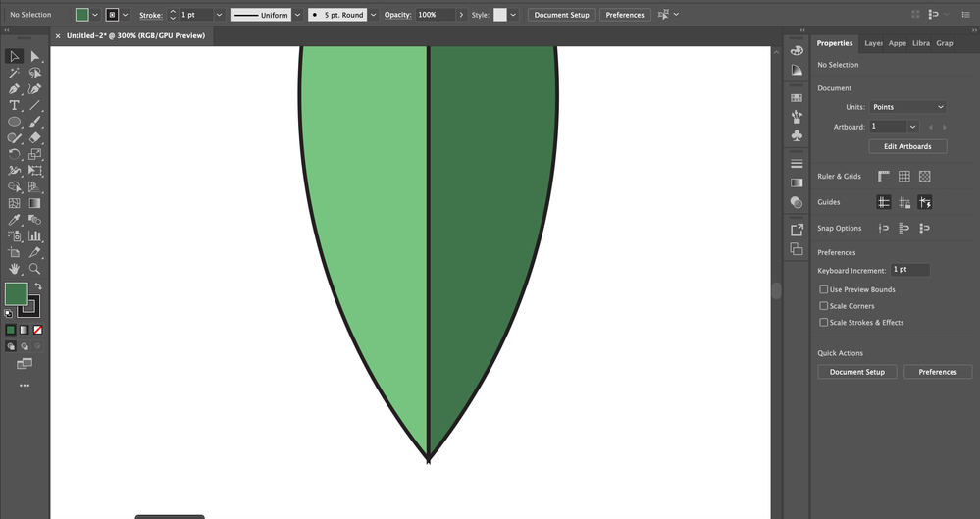Open the Symbols panel (club icon)
Image resolution: width=980 pixels, height=519 pixels.
coord(797,135)
